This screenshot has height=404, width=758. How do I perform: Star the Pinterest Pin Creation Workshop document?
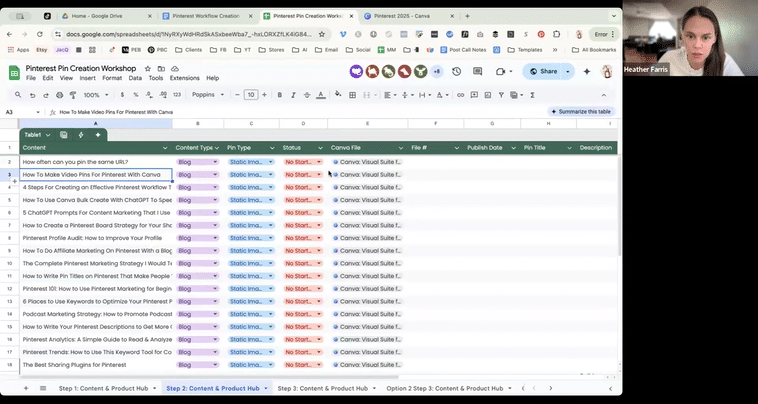(x=148, y=69)
